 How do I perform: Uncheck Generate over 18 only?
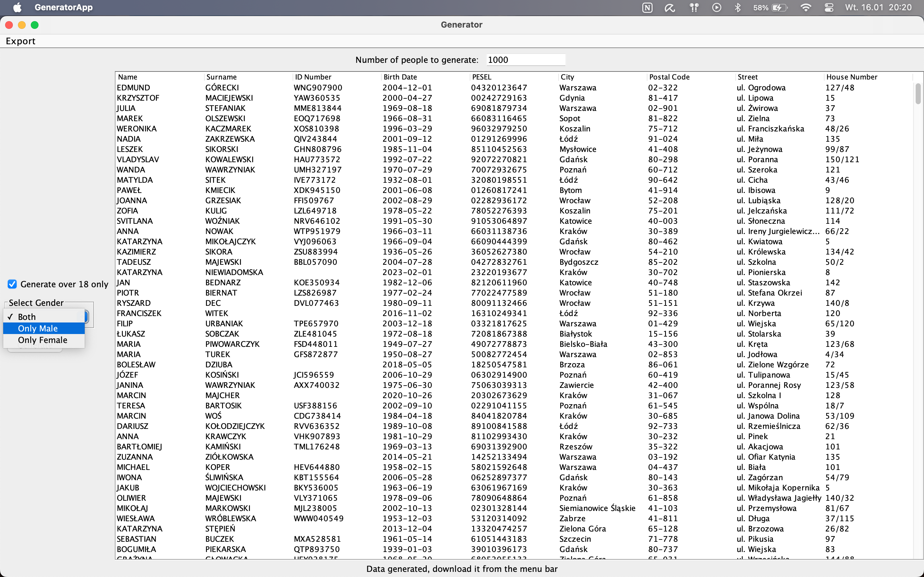point(12,284)
